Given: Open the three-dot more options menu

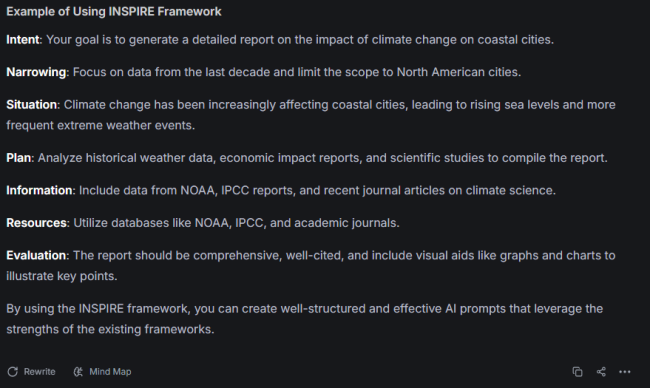Looking at the screenshot, I should [625, 372].
